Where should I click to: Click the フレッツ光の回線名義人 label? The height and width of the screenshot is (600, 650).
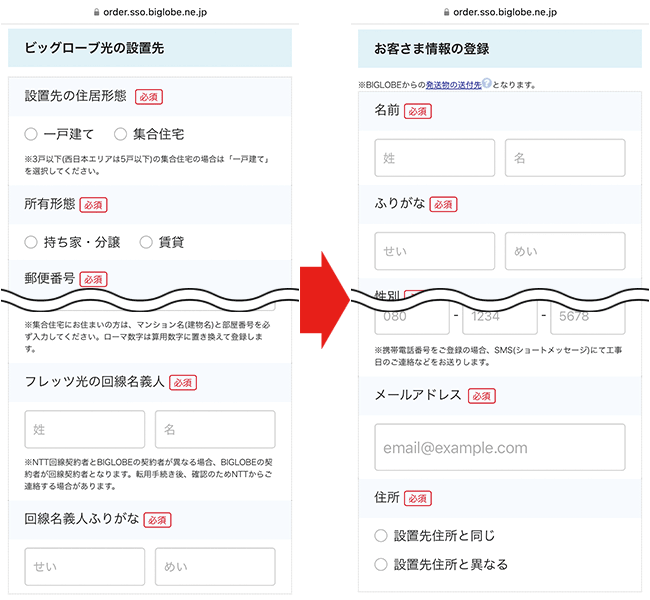point(95,381)
